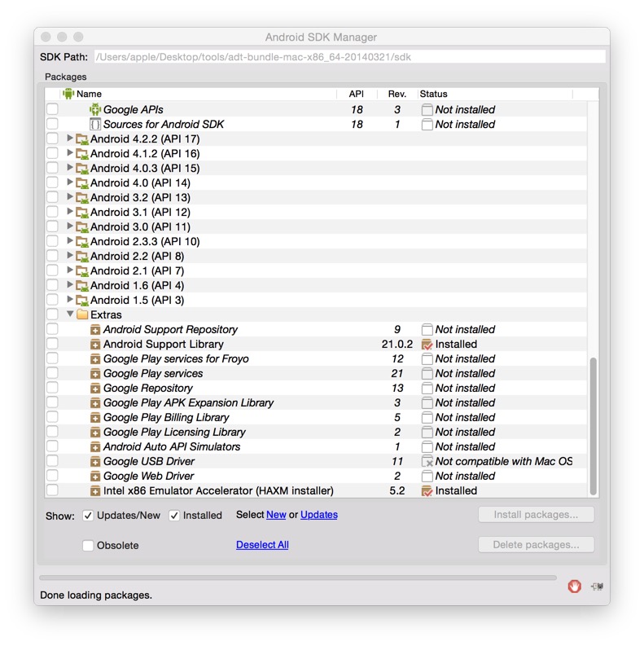Click the loading progress bar
This screenshot has width=644, height=646.
[x=298, y=578]
